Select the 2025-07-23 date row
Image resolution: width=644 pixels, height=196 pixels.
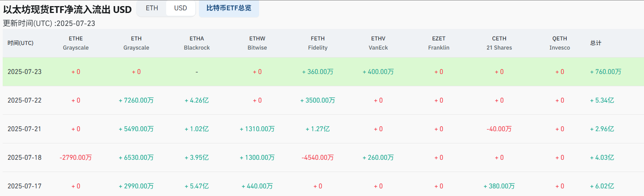tap(24, 72)
